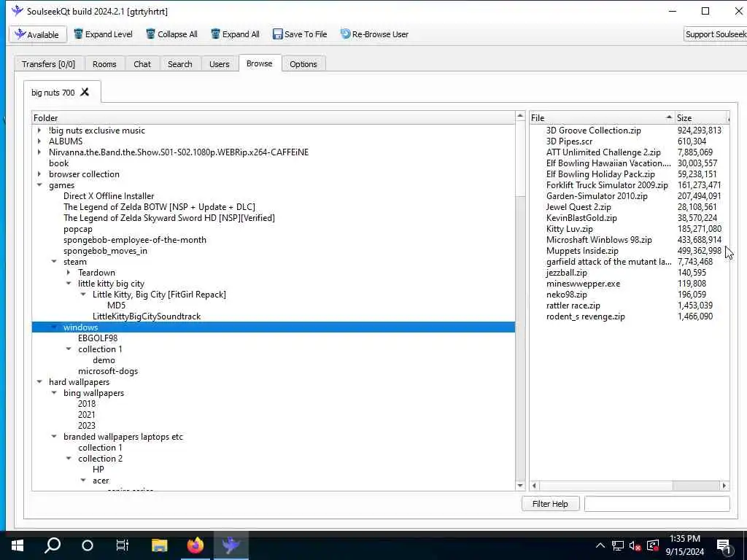The width and height of the screenshot is (747, 560).
Task: Collapse little kitty big city arrow
Action: (69, 284)
